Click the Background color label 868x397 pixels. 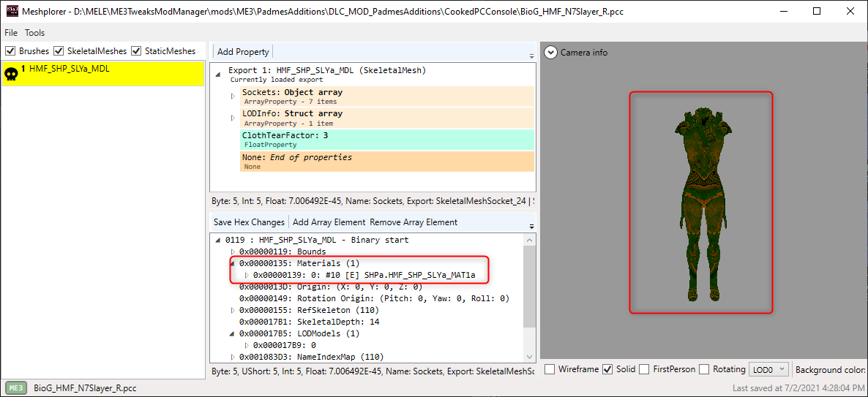(830, 368)
